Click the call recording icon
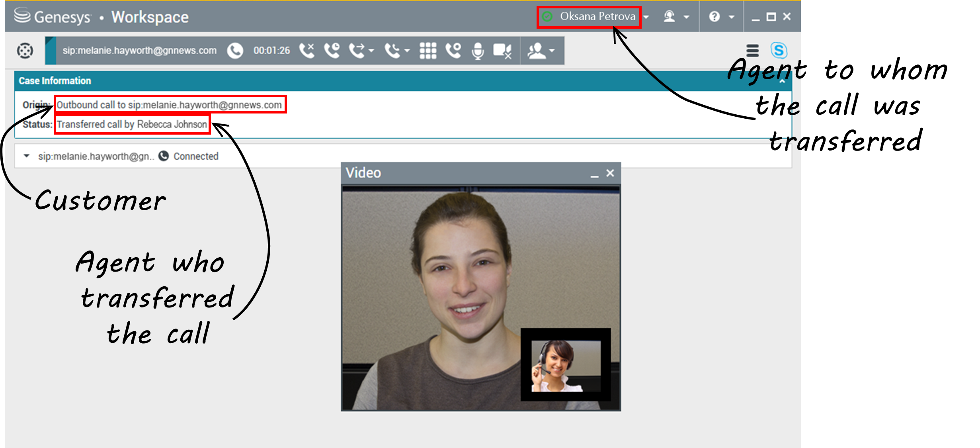 click(x=453, y=51)
